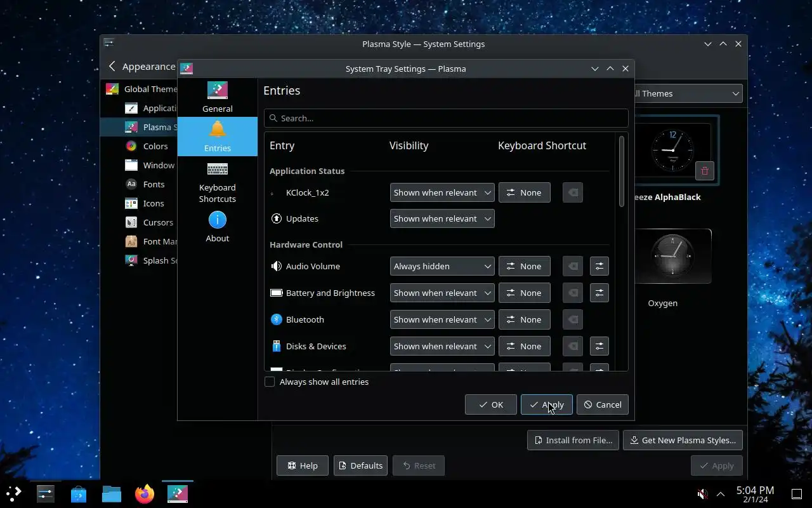Clear Bluetooth shortcut icon

pyautogui.click(x=573, y=319)
